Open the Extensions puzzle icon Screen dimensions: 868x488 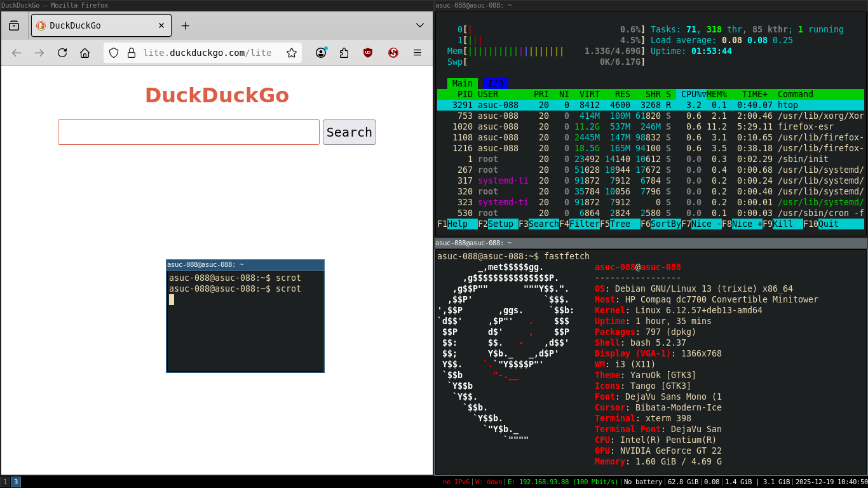point(344,53)
